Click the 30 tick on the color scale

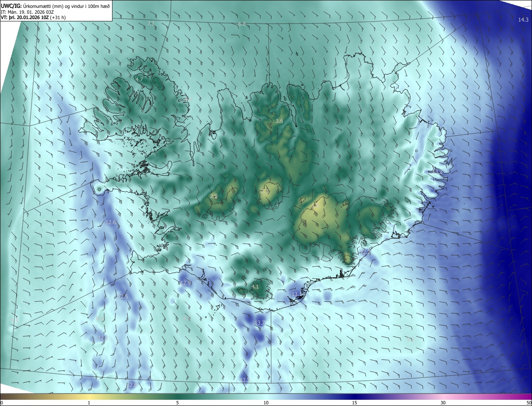[x=443, y=403]
